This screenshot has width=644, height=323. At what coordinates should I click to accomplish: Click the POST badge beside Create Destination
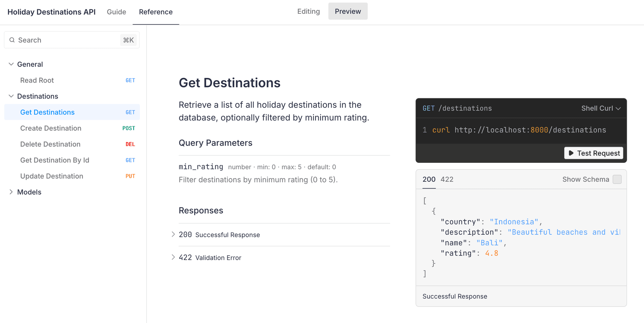click(129, 128)
